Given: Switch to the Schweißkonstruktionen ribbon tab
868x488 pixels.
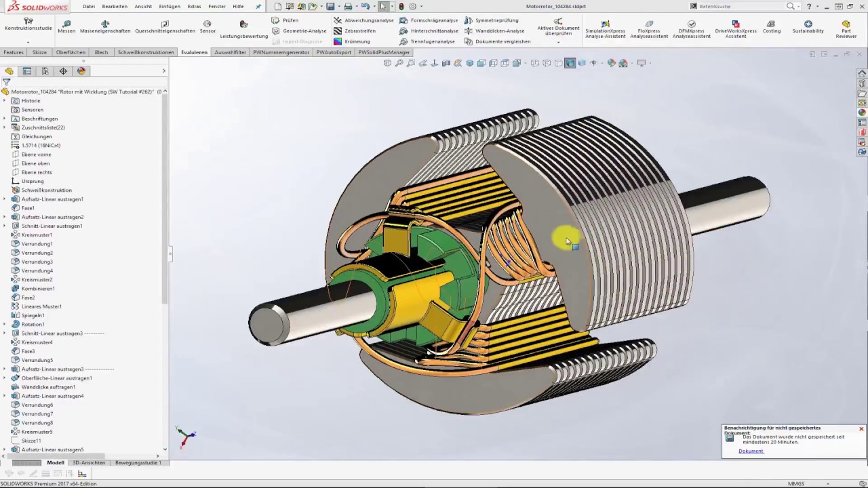Looking at the screenshot, I should (x=145, y=52).
